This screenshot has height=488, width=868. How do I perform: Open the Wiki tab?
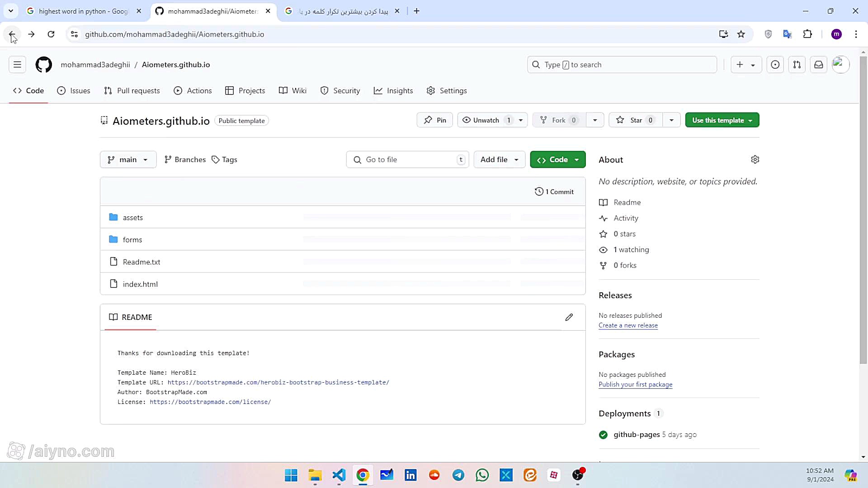[x=293, y=91]
